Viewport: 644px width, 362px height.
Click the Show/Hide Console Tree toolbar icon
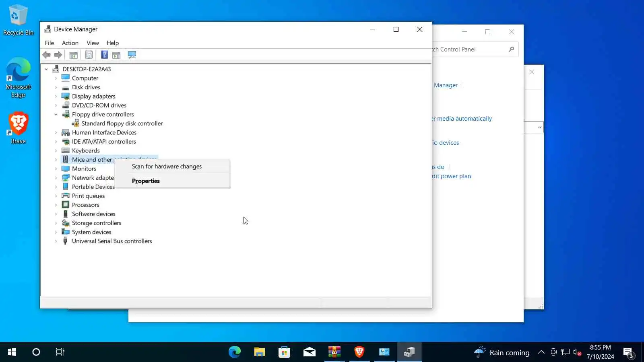[73, 55]
